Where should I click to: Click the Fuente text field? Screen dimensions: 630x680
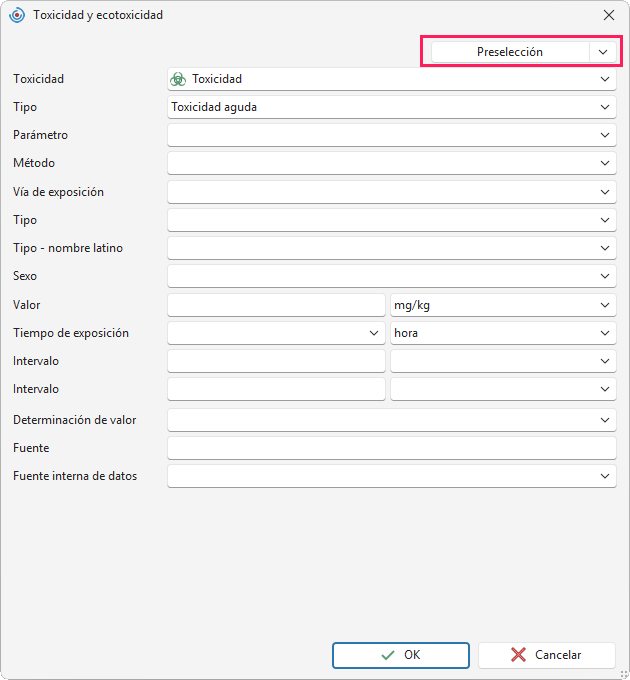392,448
